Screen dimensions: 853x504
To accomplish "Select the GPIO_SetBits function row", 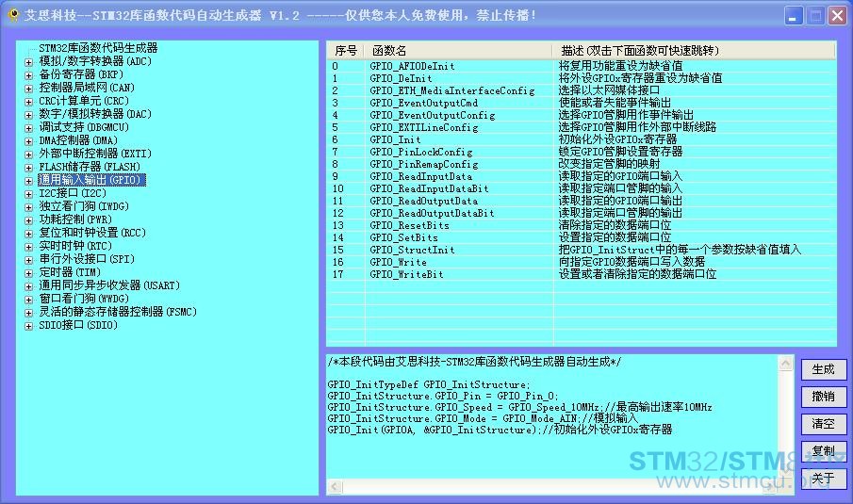I will (581, 237).
